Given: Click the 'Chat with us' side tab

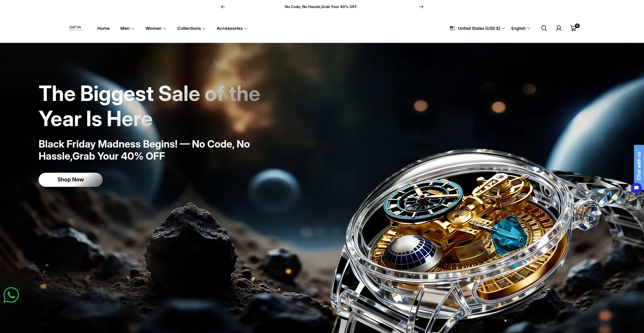Looking at the screenshot, I should (639, 165).
